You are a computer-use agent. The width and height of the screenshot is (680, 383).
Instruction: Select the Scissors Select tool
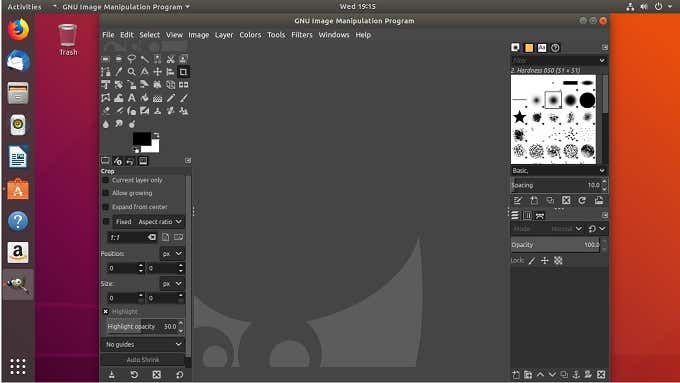(x=170, y=59)
